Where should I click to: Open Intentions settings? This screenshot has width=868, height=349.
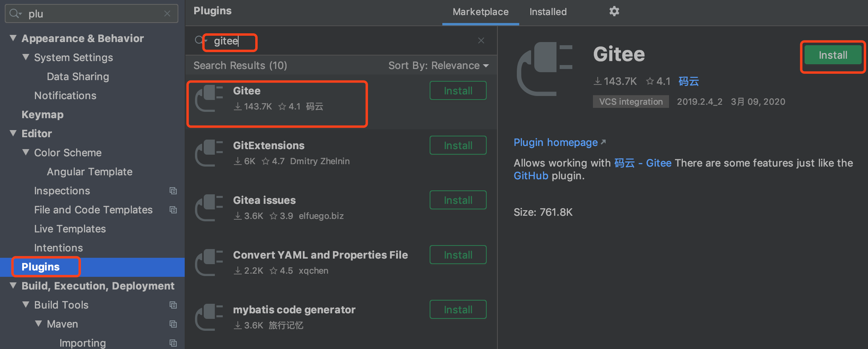coord(58,248)
